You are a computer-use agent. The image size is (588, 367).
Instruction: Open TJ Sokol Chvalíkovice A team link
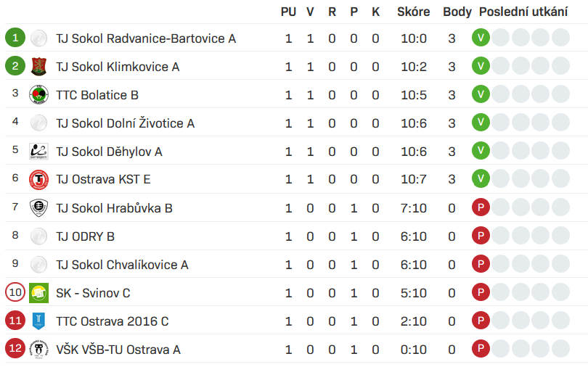click(x=122, y=265)
